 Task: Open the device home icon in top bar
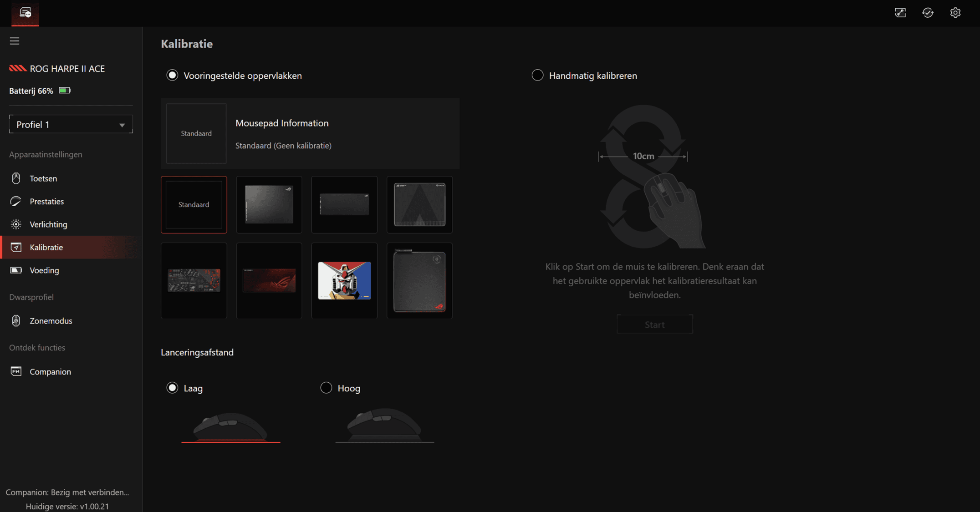(25, 13)
